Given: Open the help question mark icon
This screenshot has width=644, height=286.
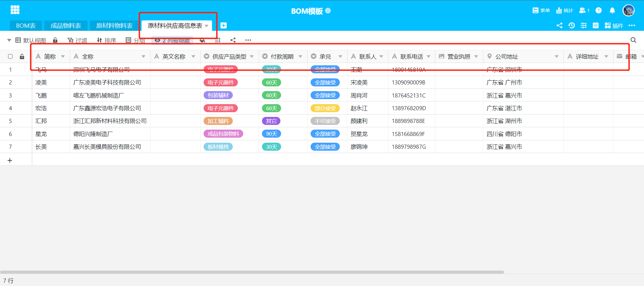Looking at the screenshot, I should click(598, 10).
